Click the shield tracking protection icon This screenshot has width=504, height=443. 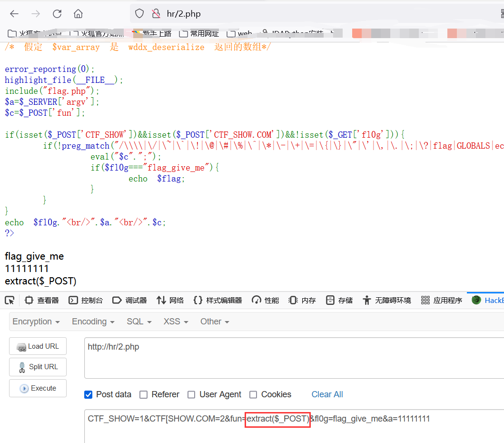pyautogui.click(x=139, y=13)
